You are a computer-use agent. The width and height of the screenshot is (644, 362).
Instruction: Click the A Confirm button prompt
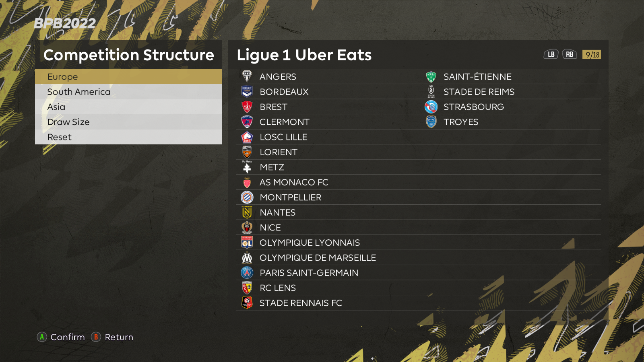point(61,337)
